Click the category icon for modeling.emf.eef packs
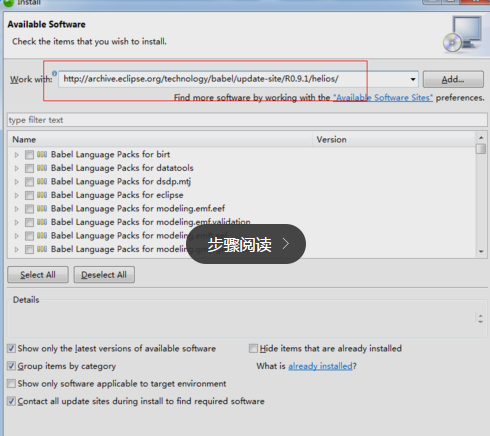This screenshot has width=490, height=436. coord(42,209)
